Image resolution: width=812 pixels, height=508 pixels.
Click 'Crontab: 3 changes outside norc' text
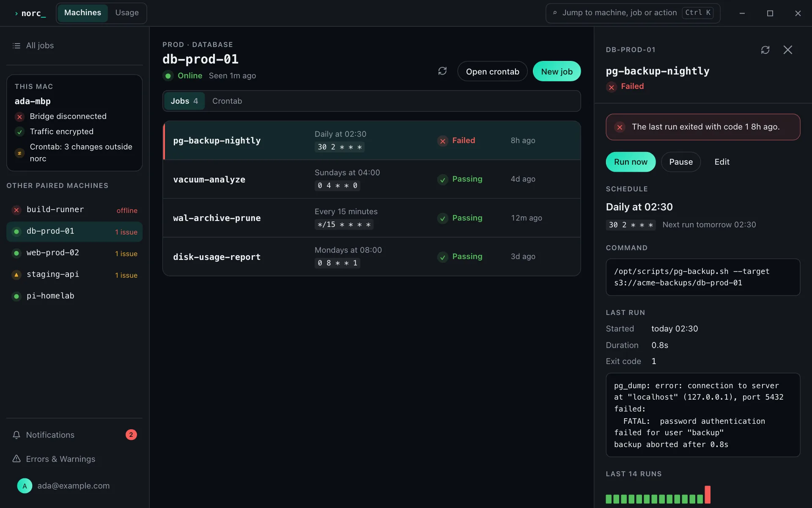coord(81,153)
